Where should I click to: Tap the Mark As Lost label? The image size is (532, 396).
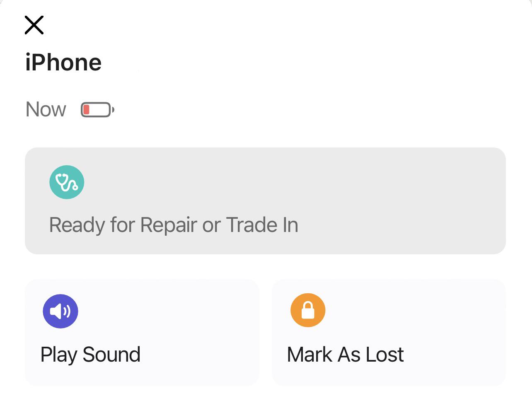pos(345,354)
